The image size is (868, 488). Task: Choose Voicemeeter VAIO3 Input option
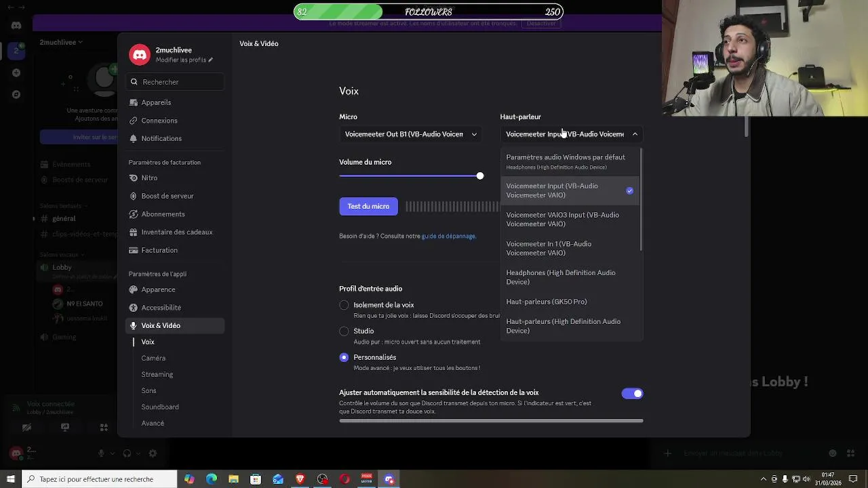pos(570,220)
